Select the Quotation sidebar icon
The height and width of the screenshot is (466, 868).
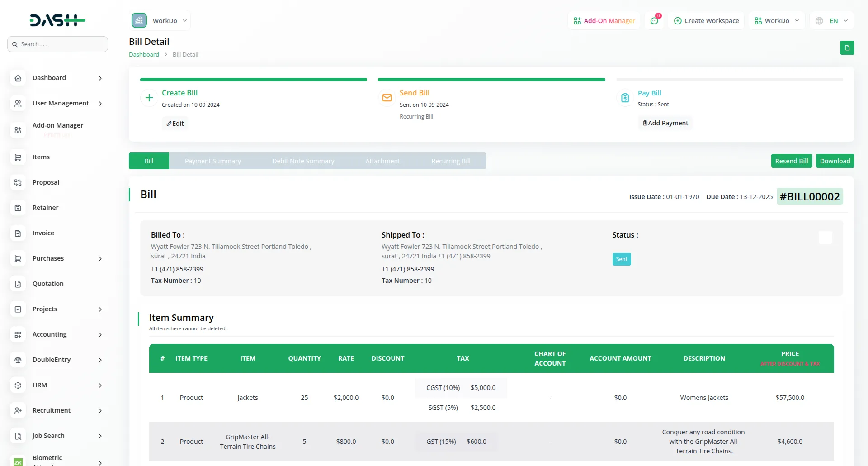coord(18,284)
